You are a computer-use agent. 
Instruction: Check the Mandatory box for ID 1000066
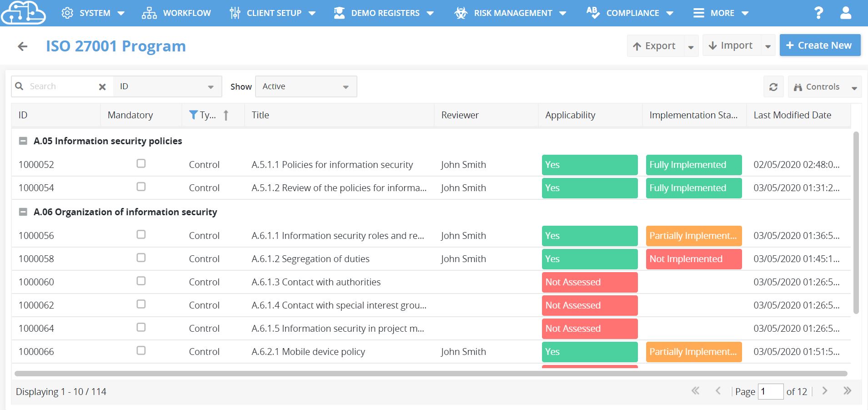pyautogui.click(x=141, y=350)
